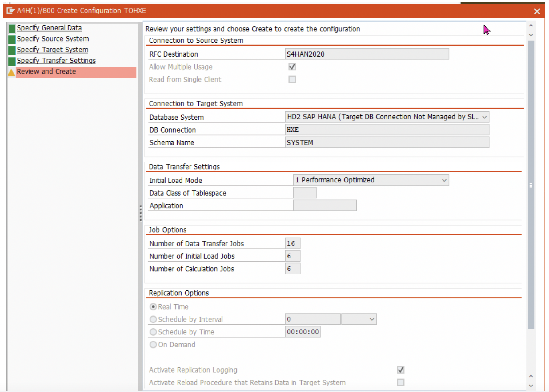Screen dimensions: 549x392
Task: Click the Application input field
Action: (325, 206)
